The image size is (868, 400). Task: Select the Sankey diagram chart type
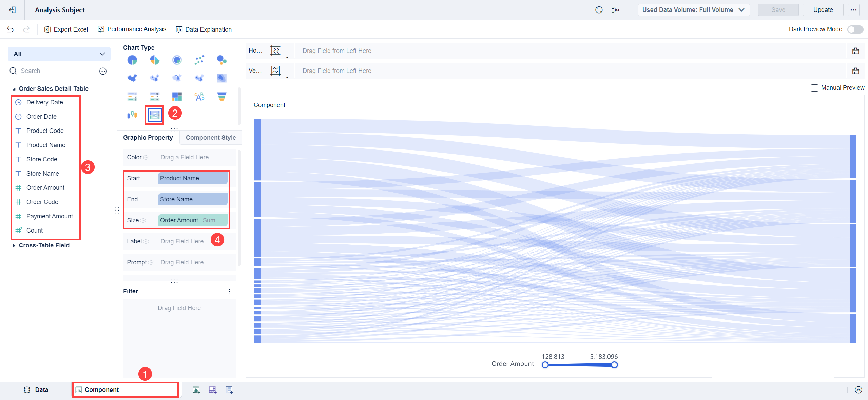(x=154, y=115)
